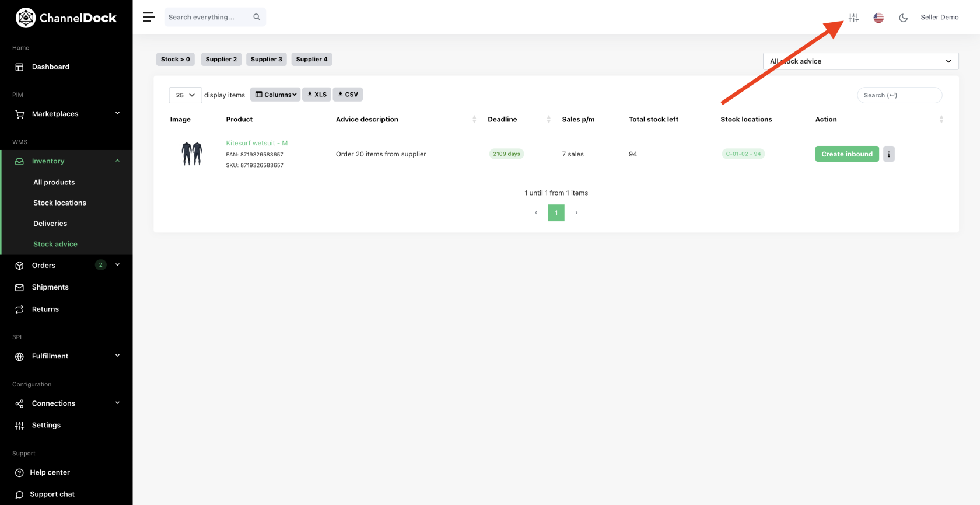Click the Help center question icon
980x505 pixels.
click(x=19, y=473)
